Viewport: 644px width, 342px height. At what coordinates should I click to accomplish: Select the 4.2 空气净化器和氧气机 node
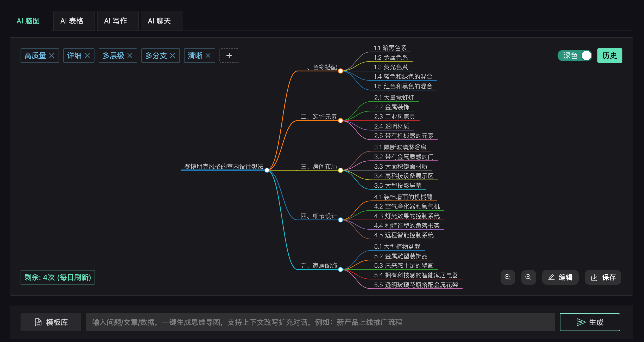click(x=407, y=206)
